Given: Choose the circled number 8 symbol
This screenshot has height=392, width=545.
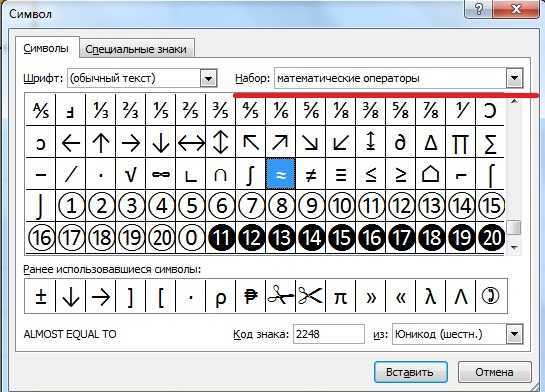Looking at the screenshot, I should pos(281,205).
